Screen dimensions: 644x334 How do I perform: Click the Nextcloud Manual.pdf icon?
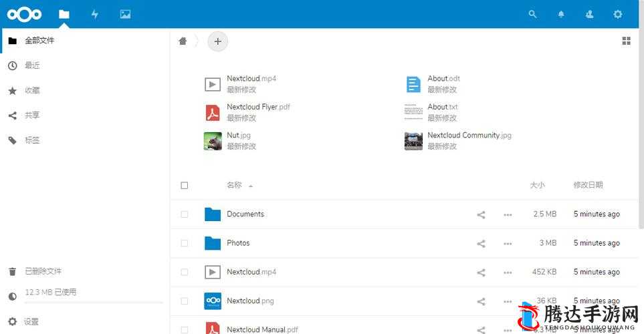pos(213,328)
